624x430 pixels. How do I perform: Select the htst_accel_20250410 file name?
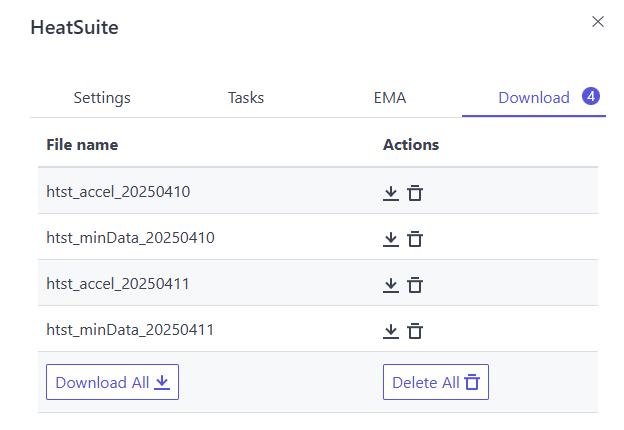click(118, 192)
